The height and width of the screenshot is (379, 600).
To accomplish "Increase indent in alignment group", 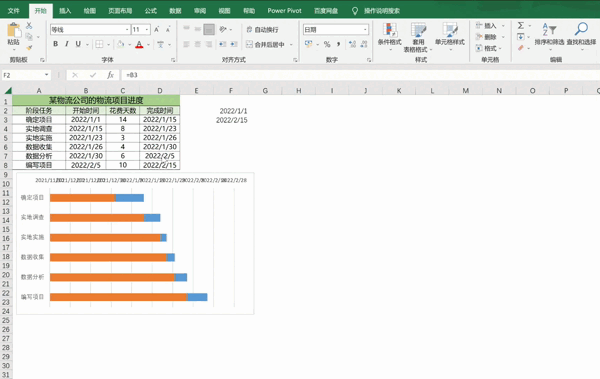I will click(234, 44).
